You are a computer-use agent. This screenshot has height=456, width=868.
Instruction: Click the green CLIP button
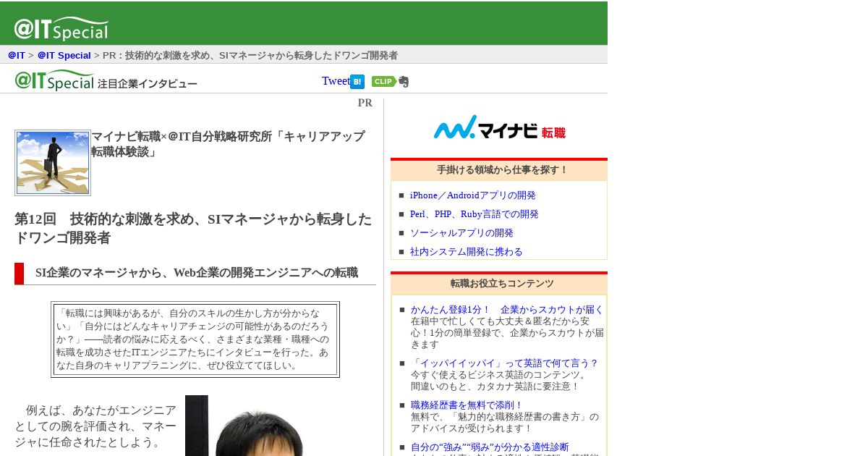384,81
